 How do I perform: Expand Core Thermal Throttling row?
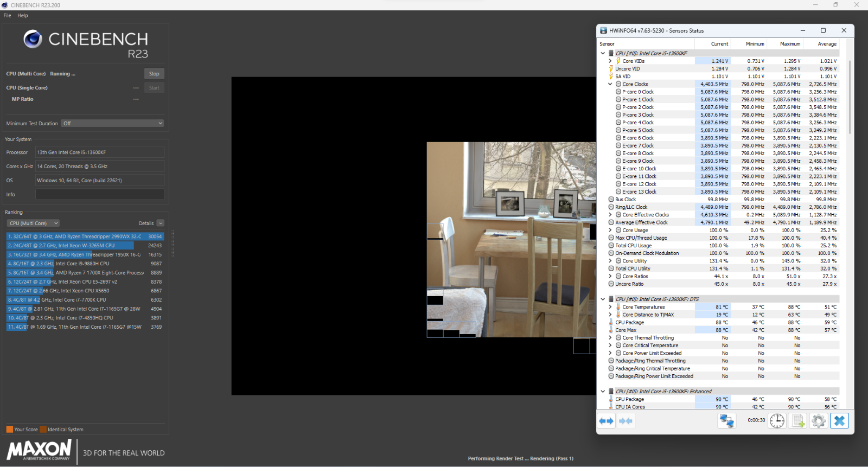(610, 337)
